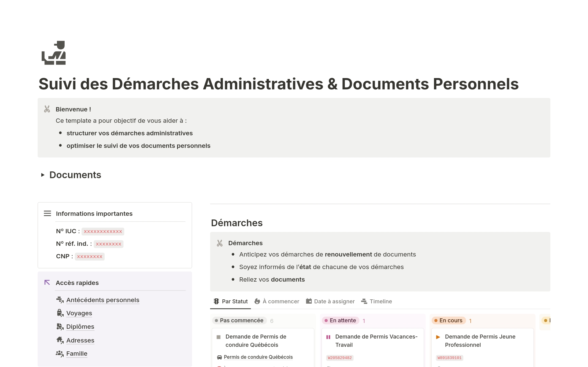
Task: Click the page icon above the title
Action: (53, 53)
